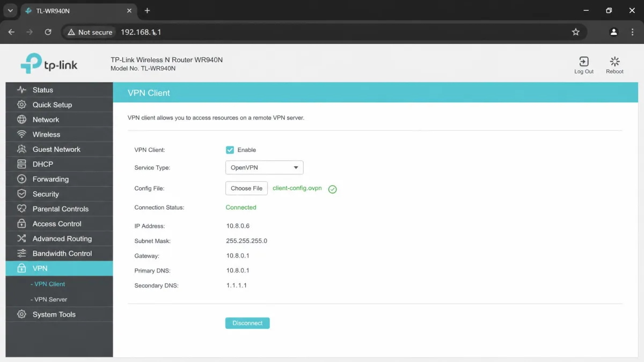Click the Not secure warning indicator

point(90,32)
